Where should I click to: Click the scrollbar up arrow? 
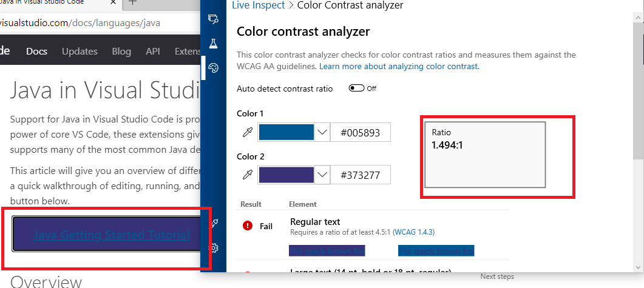[x=638, y=17]
